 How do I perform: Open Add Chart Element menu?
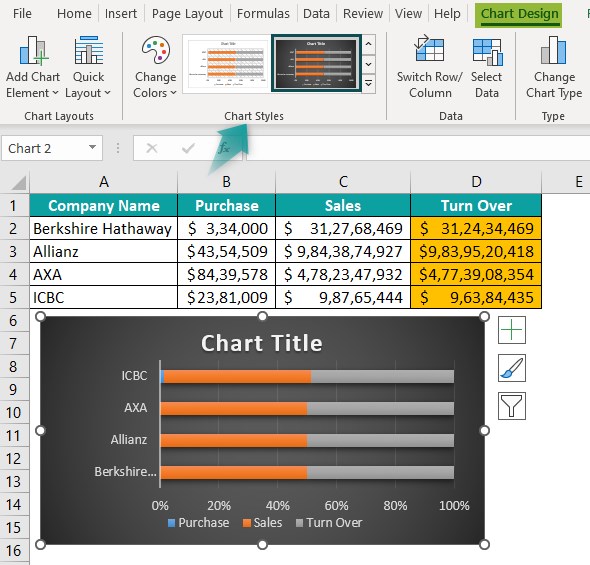pos(33,68)
